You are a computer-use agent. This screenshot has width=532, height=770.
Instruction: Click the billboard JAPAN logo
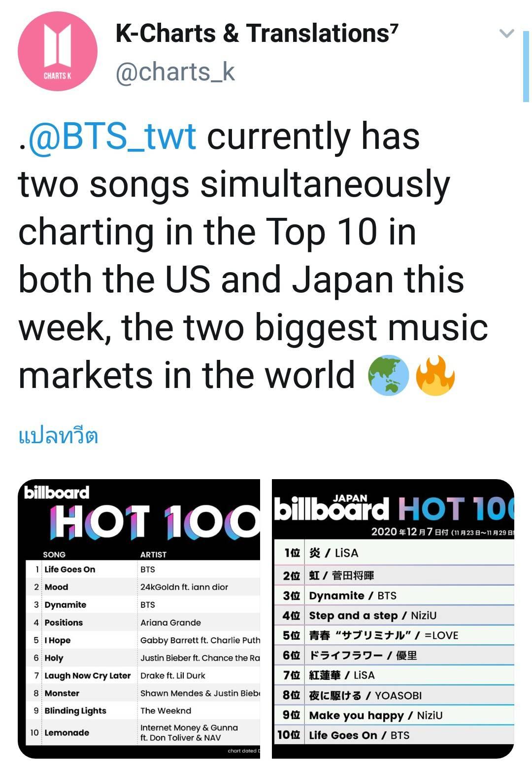pyautogui.click(x=331, y=509)
